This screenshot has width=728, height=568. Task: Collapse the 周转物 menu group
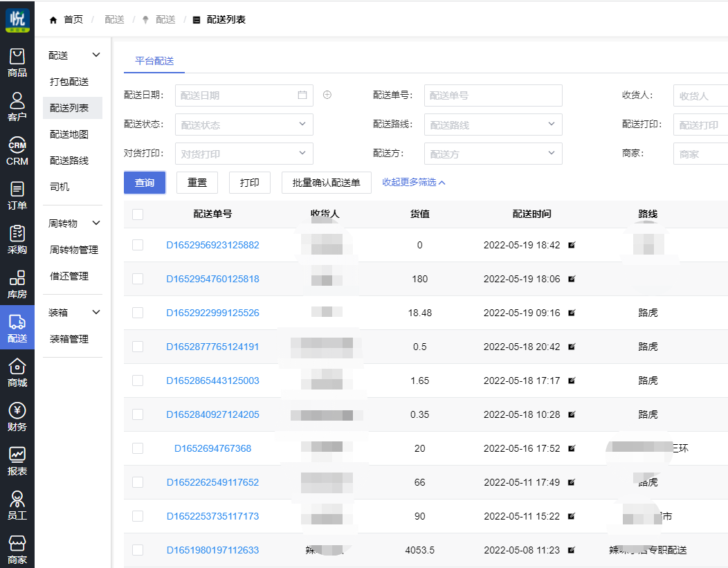tap(96, 223)
